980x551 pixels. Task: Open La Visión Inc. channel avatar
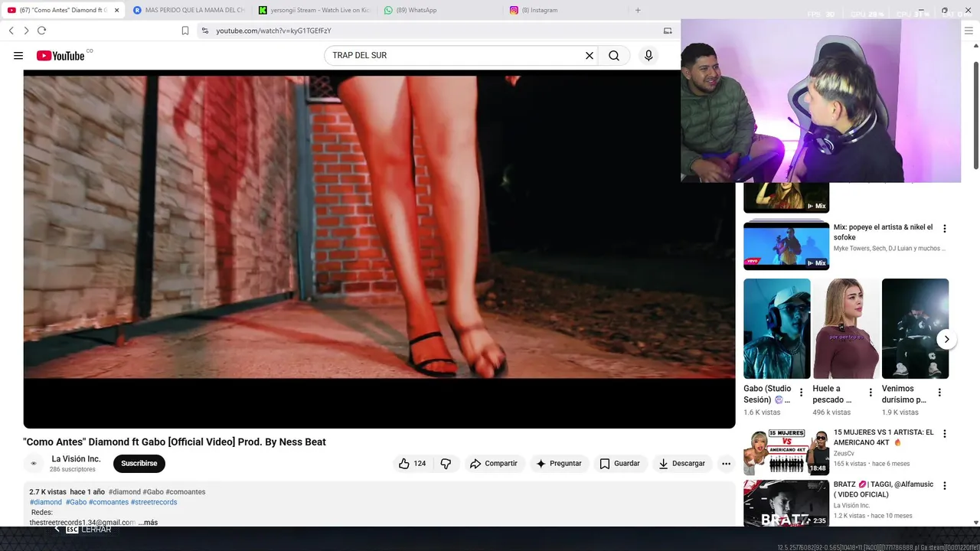point(33,463)
